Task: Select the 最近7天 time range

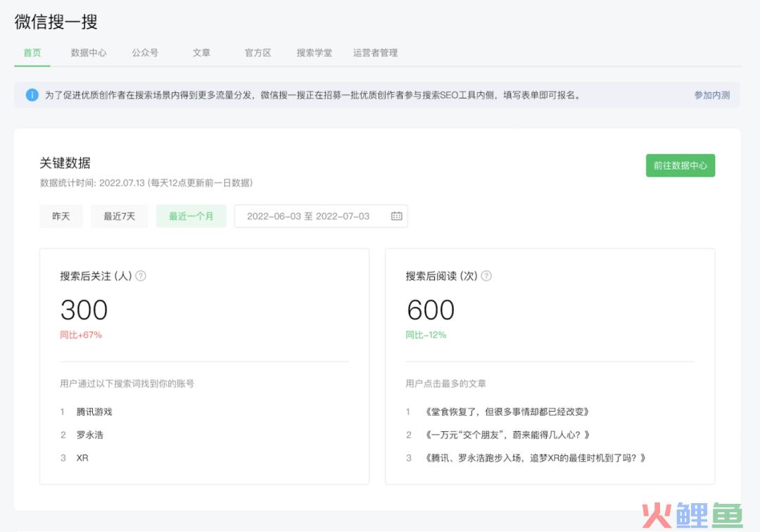Action: 119,216
